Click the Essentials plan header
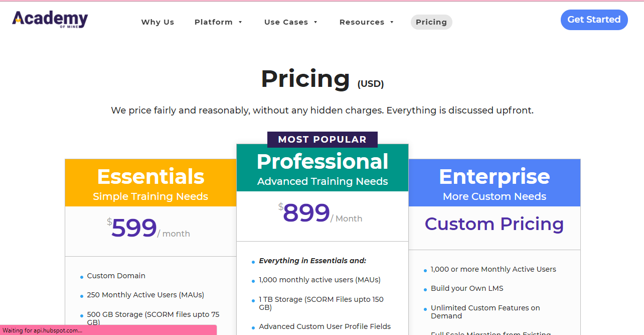The height and width of the screenshot is (335, 644). point(150,183)
